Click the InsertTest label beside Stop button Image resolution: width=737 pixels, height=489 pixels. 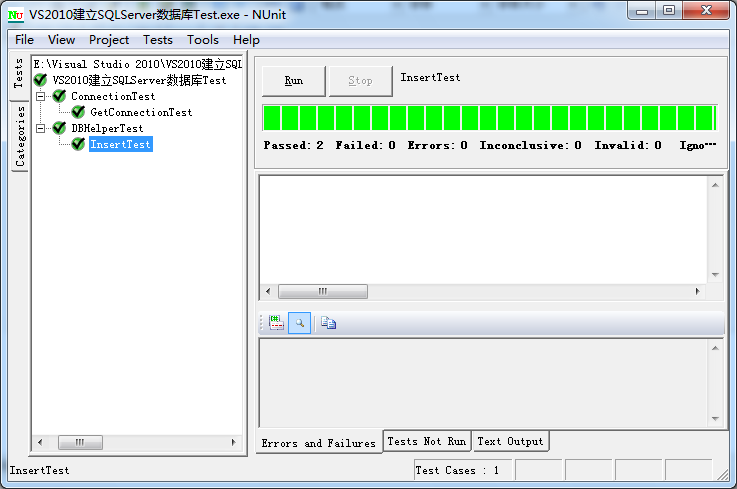[430, 78]
